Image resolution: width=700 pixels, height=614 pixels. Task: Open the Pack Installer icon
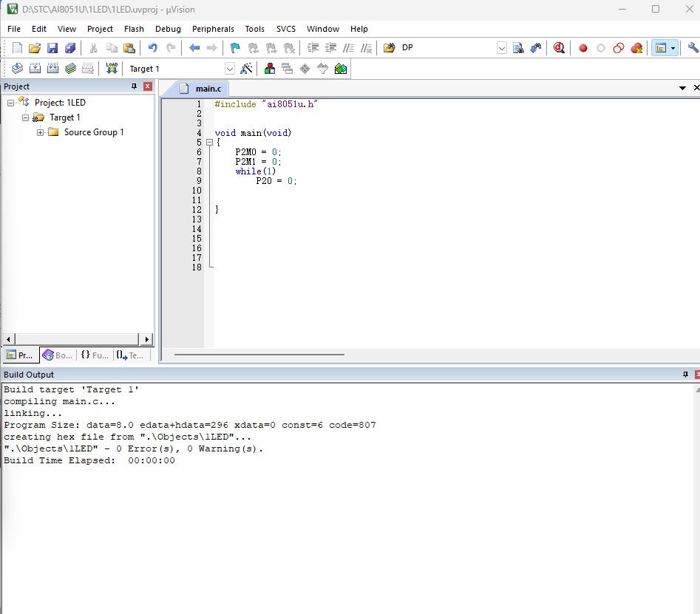coord(341,68)
